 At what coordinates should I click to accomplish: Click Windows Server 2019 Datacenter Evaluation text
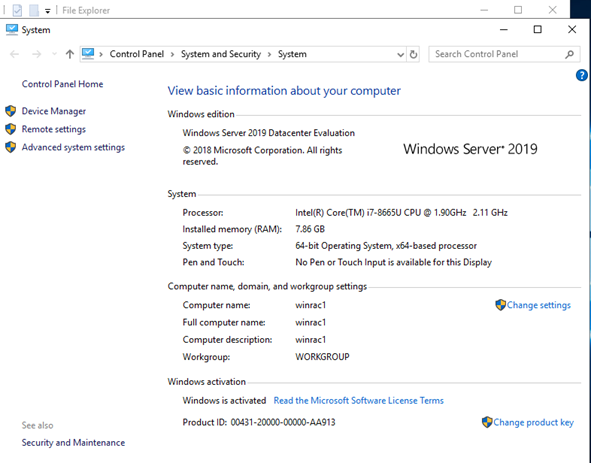[x=269, y=133]
